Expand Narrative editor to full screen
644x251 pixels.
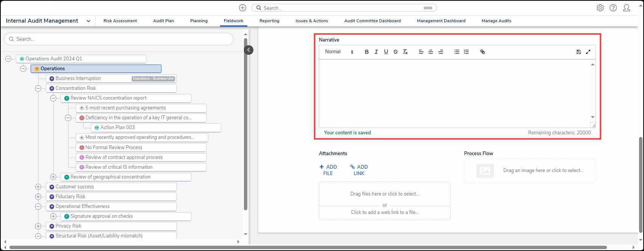coord(588,52)
